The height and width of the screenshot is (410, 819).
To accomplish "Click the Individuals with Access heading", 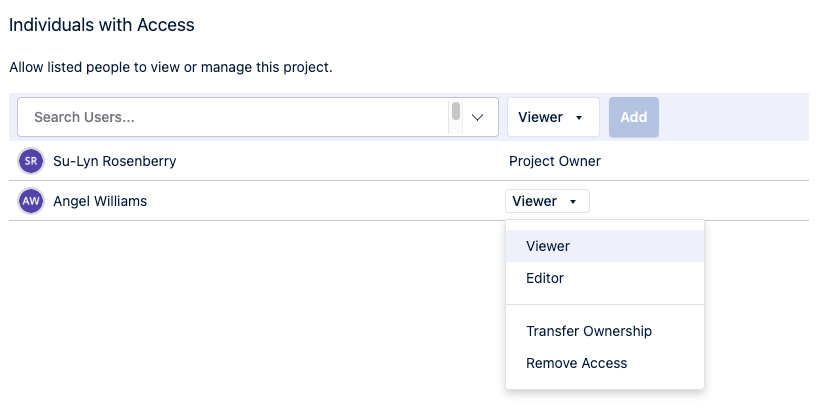I will pos(102,24).
